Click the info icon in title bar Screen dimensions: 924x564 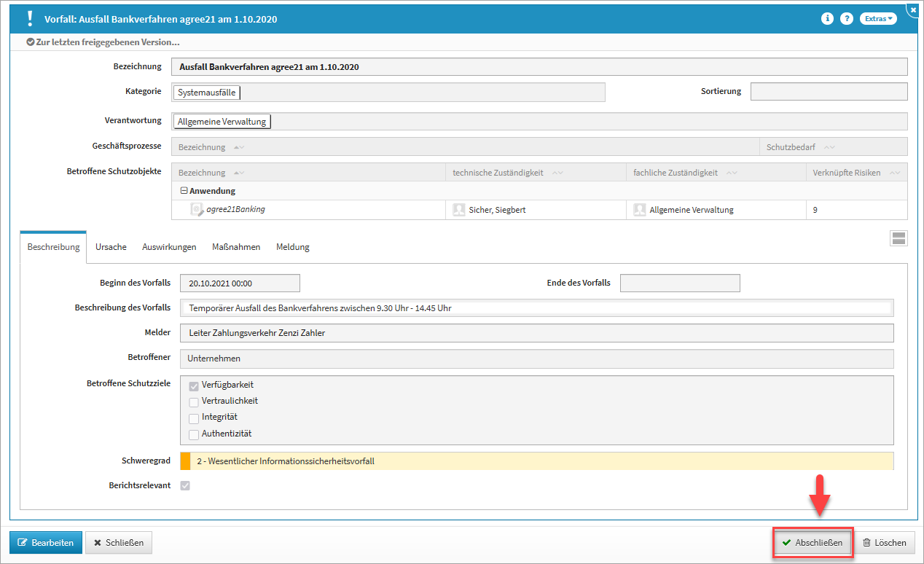click(x=827, y=19)
